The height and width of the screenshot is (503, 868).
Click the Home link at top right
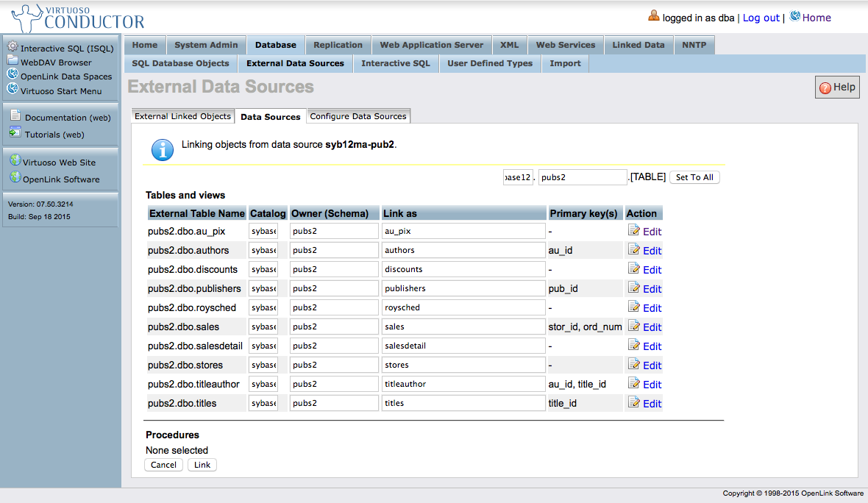coord(817,18)
